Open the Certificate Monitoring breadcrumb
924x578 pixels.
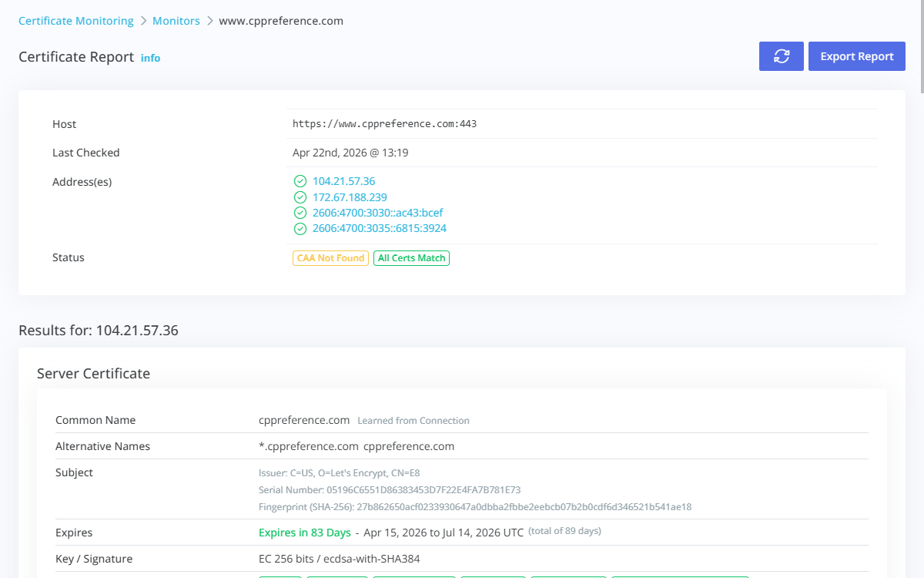(x=75, y=21)
